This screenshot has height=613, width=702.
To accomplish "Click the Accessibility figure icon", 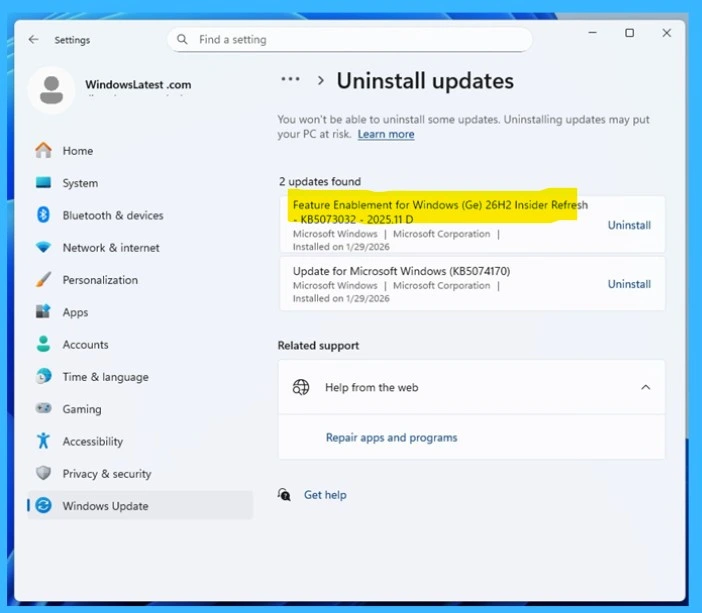I will point(43,441).
